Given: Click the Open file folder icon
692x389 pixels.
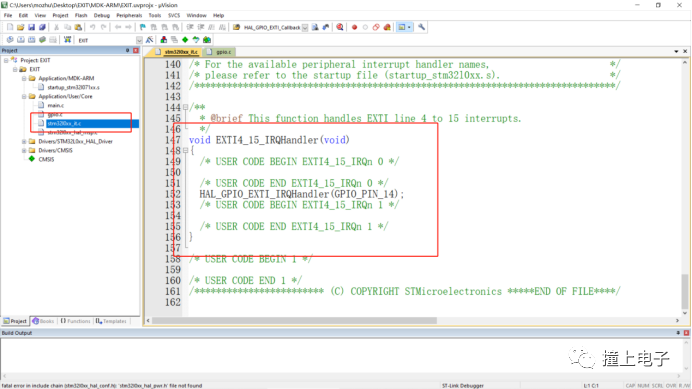Looking at the screenshot, I should [20, 27].
